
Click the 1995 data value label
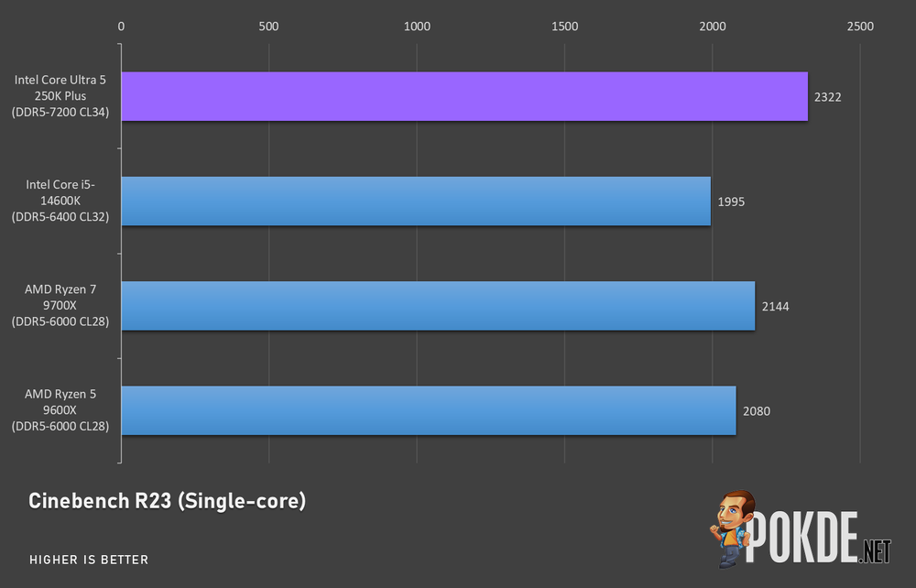[731, 201]
